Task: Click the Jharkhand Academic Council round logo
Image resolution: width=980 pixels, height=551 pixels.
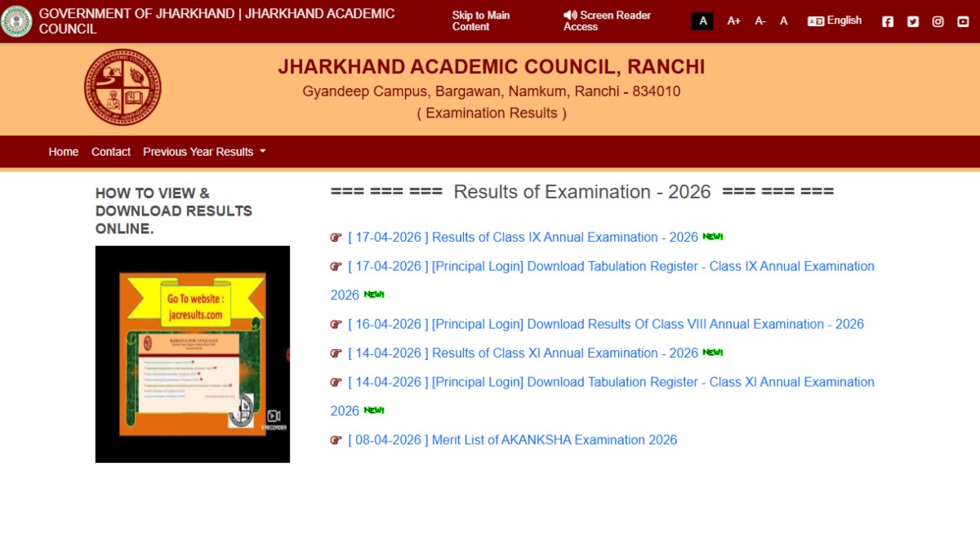Action: coord(122,87)
